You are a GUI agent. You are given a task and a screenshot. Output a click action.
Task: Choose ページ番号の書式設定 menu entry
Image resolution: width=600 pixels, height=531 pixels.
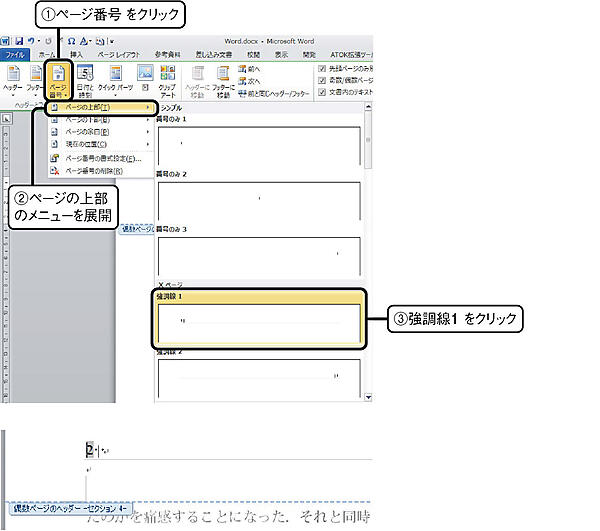point(100,158)
